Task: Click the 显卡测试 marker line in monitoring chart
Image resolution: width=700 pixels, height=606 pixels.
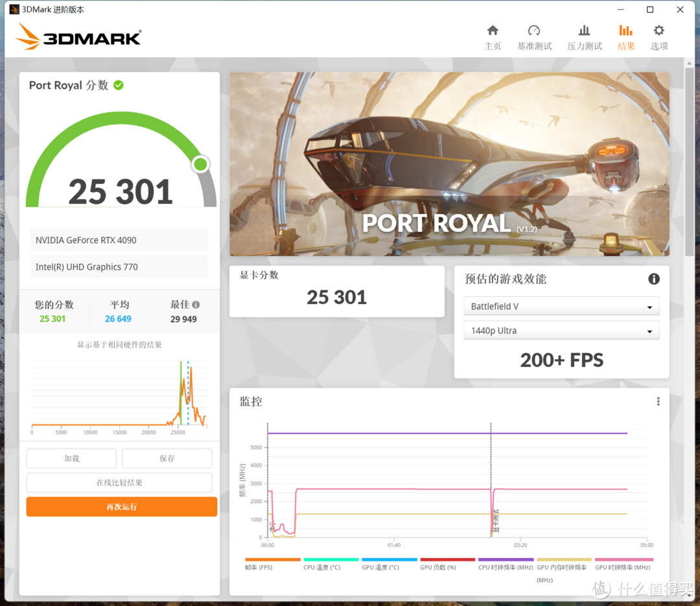Action: [491, 480]
